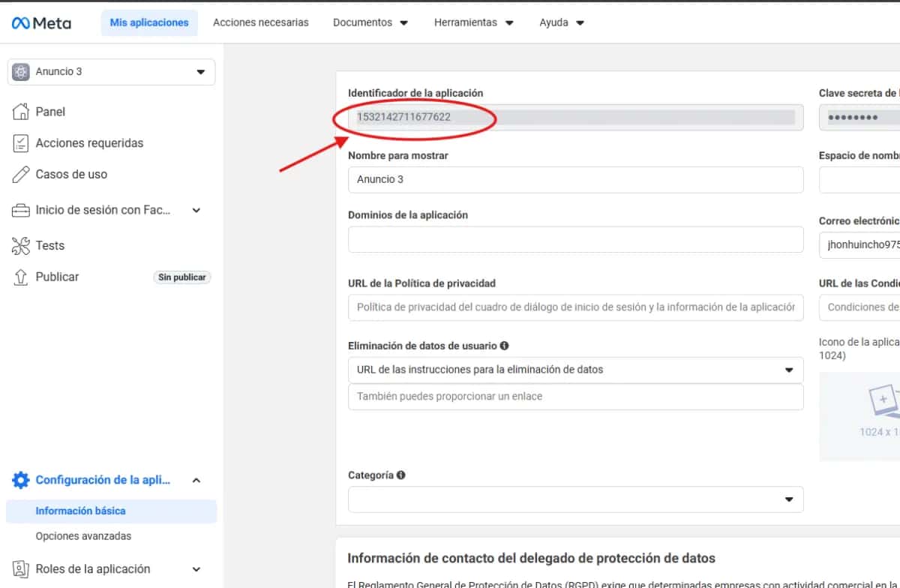Screen dimensions: 900x588
Task: Open the Anuncio 3 app selector
Action: pyautogui.click(x=111, y=72)
